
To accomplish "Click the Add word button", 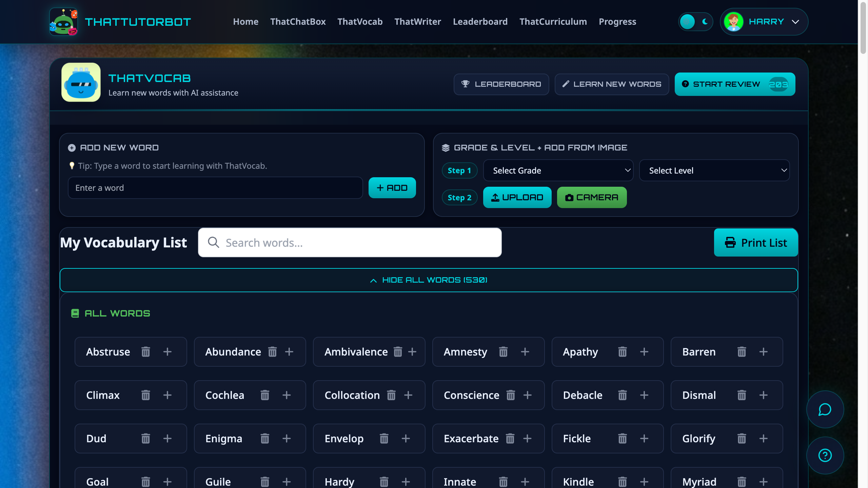I will click(392, 188).
